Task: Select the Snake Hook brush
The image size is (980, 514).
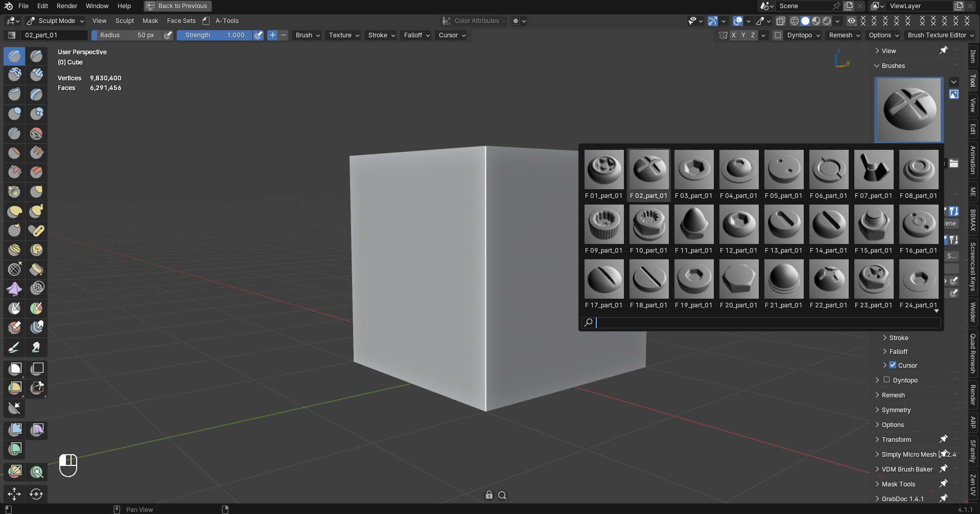Action: (x=36, y=211)
